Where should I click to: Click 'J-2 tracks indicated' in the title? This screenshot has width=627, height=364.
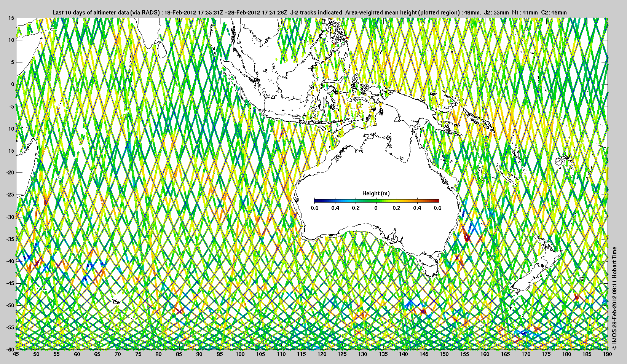316,13
